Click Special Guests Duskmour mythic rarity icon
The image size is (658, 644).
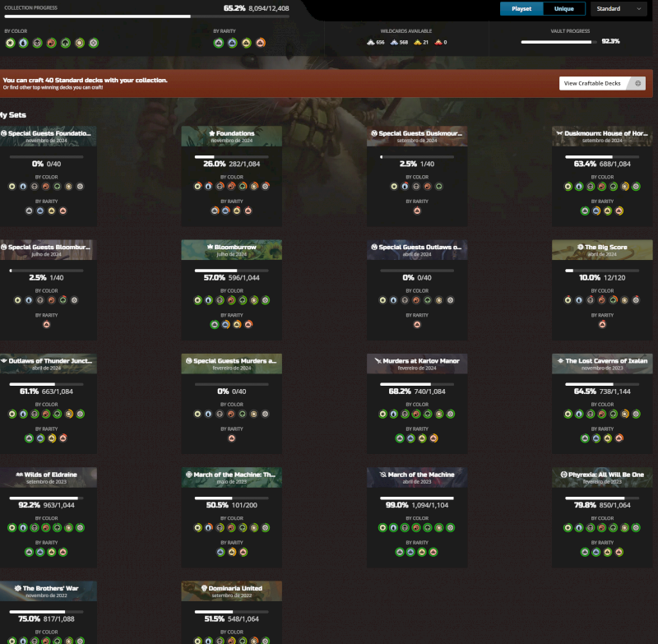click(x=417, y=211)
